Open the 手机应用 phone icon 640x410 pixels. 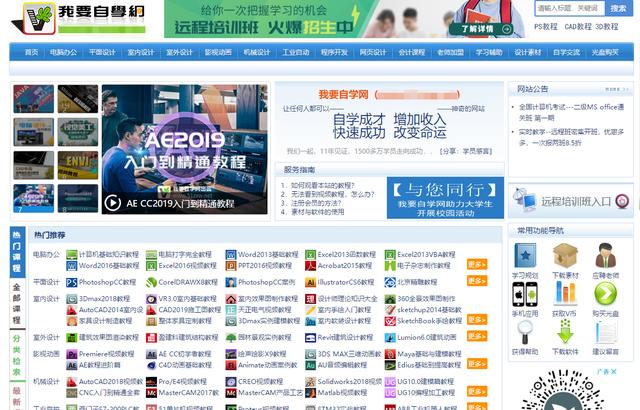coord(525,294)
